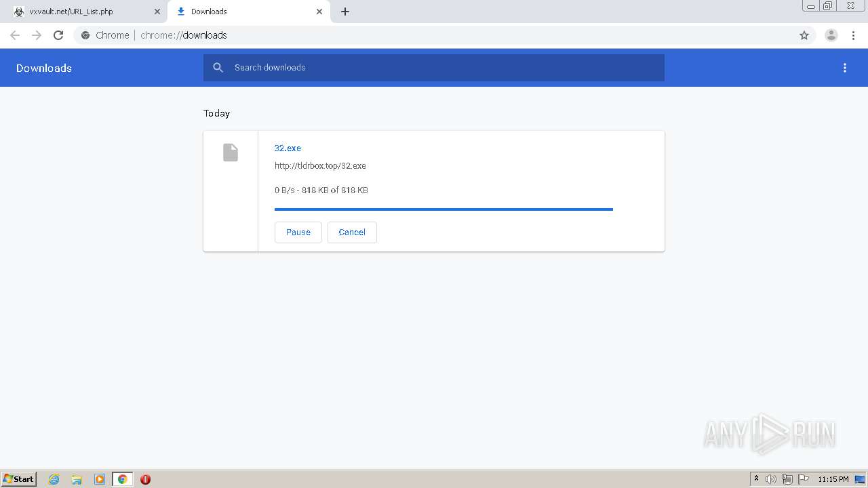Click the network tray icon
The image size is (868, 488).
[787, 479]
